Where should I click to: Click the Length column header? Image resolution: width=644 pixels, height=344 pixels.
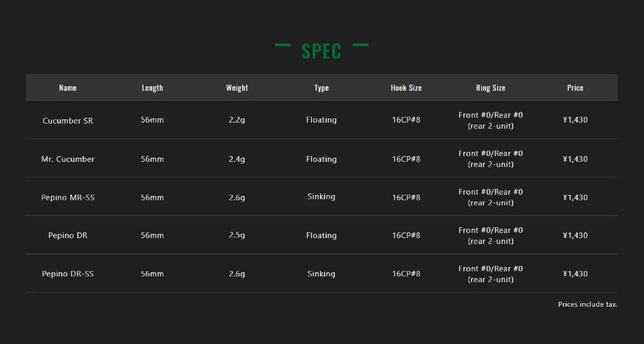point(152,88)
